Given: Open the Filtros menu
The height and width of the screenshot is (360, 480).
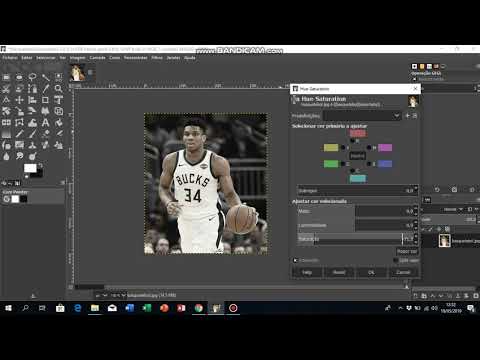Looking at the screenshot, I should (x=157, y=58).
